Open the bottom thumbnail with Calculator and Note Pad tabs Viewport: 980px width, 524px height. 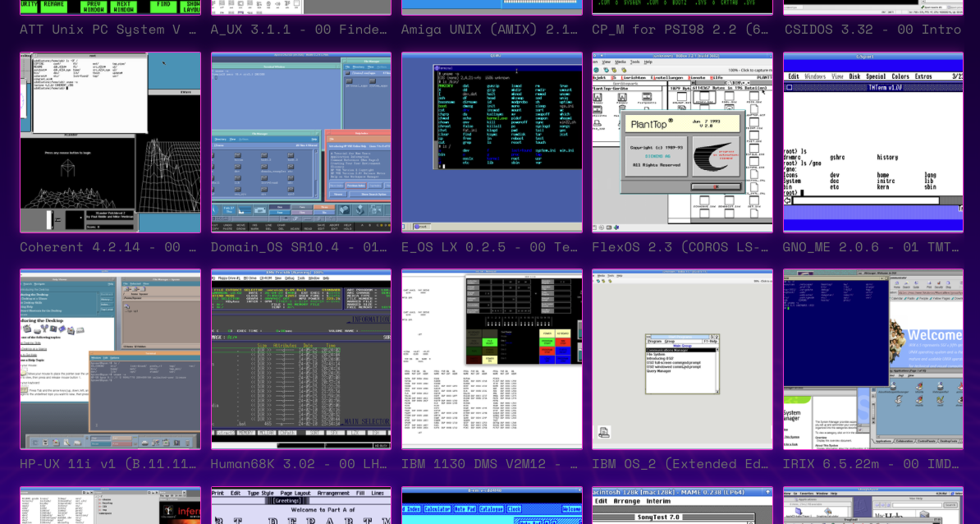click(492, 506)
